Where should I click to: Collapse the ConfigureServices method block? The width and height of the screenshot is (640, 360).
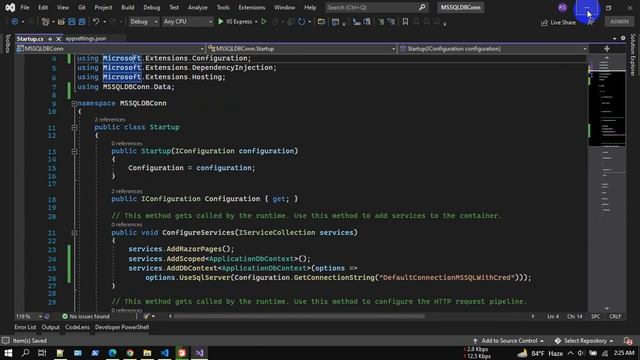(x=74, y=233)
